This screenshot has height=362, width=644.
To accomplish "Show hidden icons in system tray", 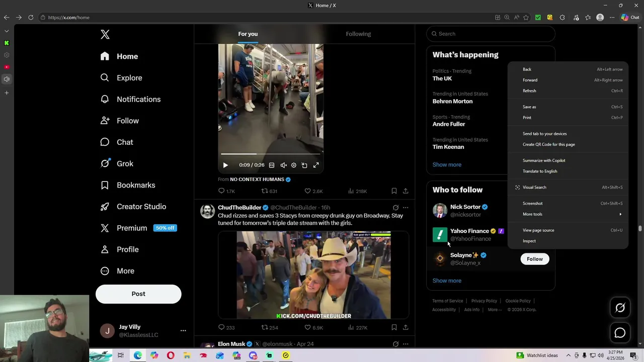I will pyautogui.click(x=569, y=355).
